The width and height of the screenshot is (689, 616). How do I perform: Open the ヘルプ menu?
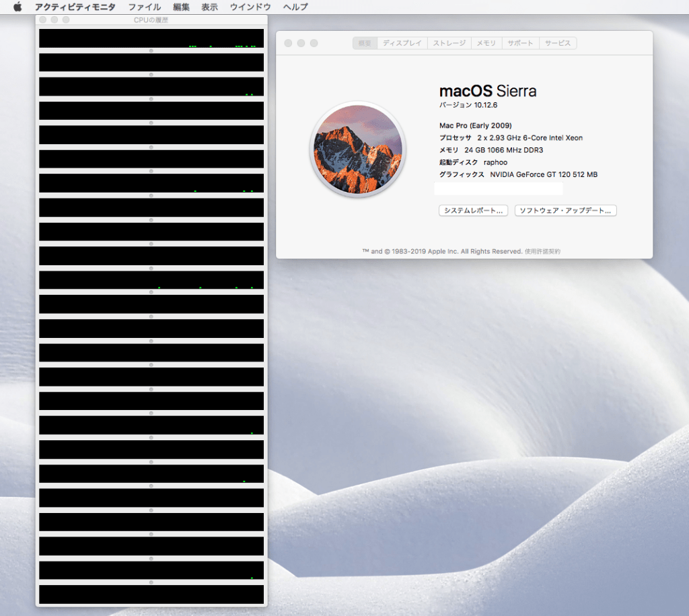(295, 7)
